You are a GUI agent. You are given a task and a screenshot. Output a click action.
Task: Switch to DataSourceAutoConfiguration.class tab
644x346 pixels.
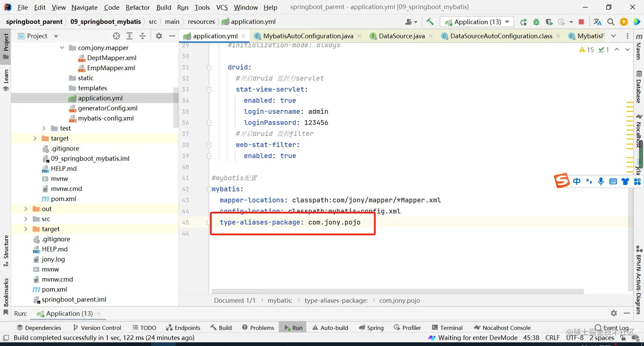point(501,36)
